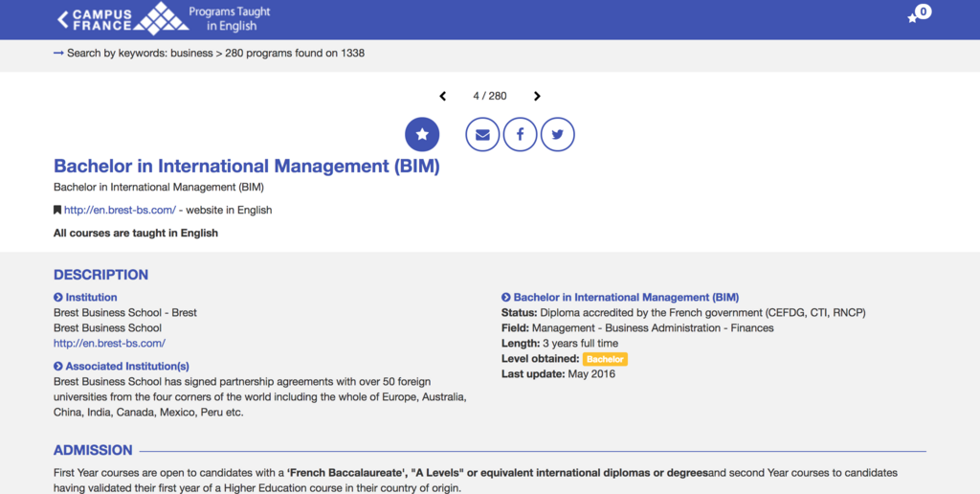Go back via the Campus France logo arrow

click(62, 19)
